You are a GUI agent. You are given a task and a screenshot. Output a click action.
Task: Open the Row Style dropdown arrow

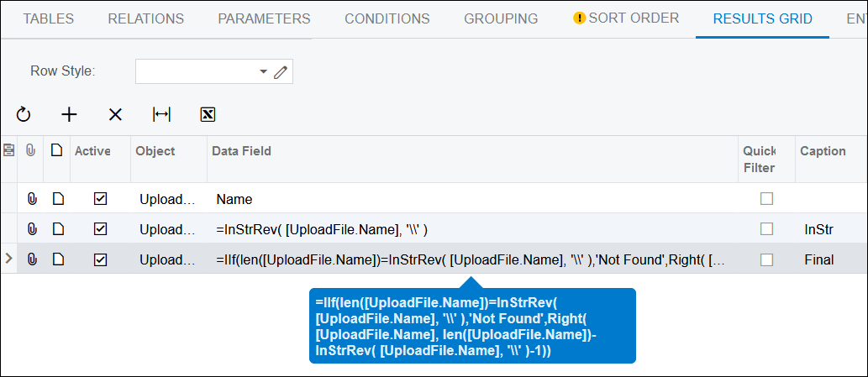[263, 72]
